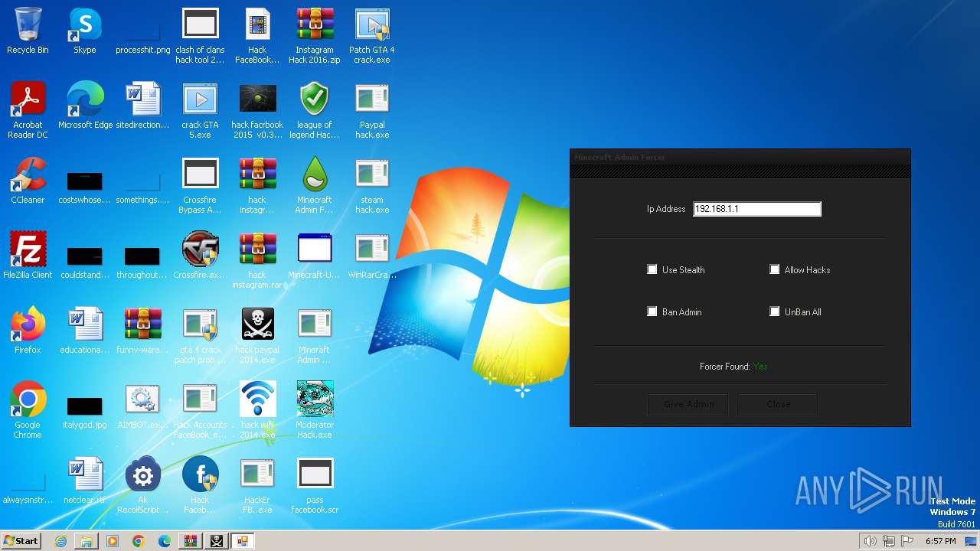Click the Give Admin button
Viewport: 980px width, 551px height.
coord(688,404)
